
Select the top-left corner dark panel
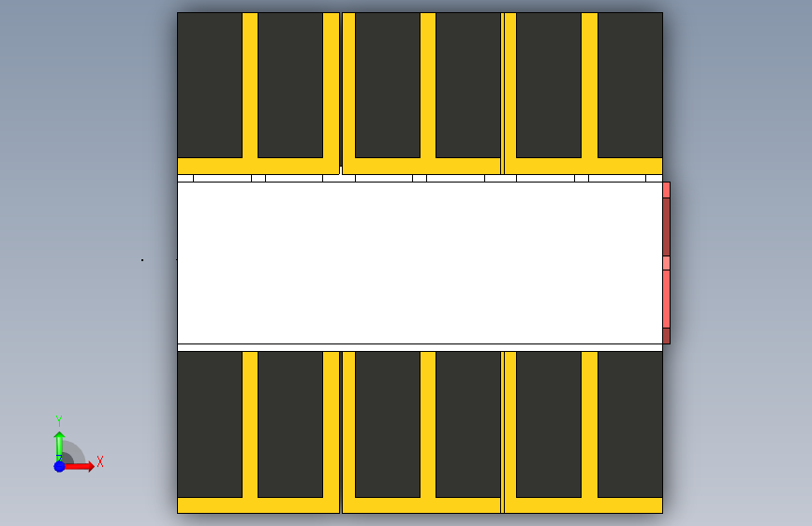(210, 85)
